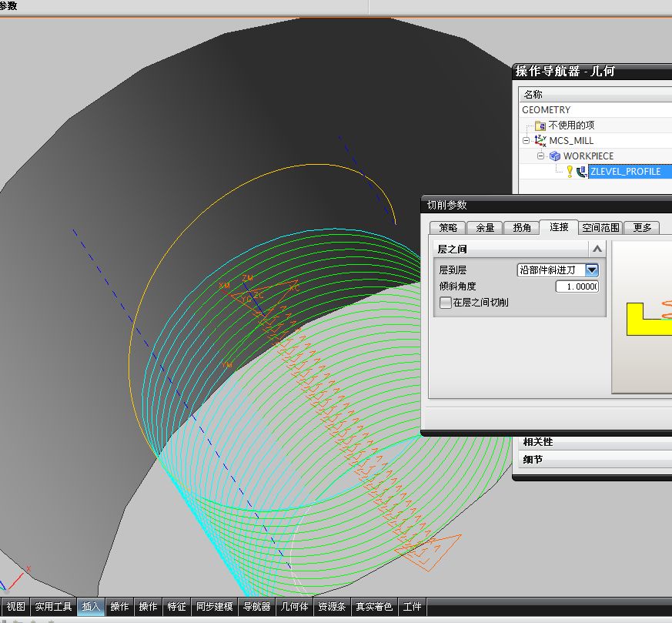Select the 插入 toolbar tab
Viewport: 672px width, 623px height.
91,606
